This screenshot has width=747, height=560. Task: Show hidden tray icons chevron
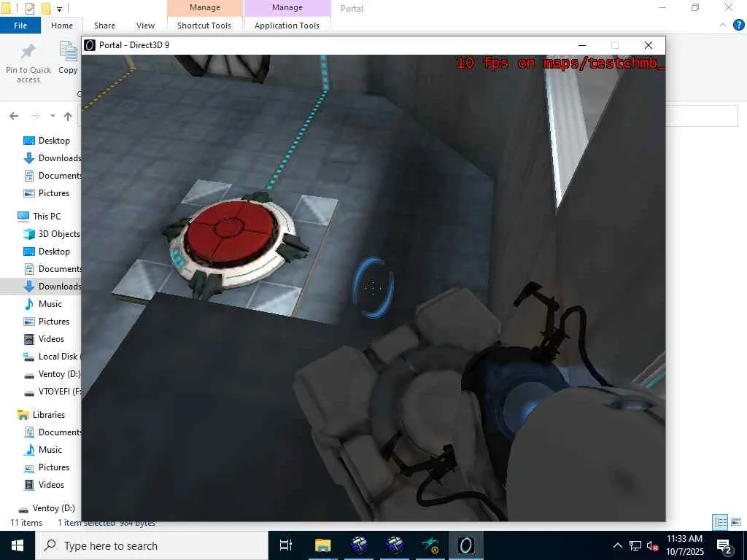[617, 545]
